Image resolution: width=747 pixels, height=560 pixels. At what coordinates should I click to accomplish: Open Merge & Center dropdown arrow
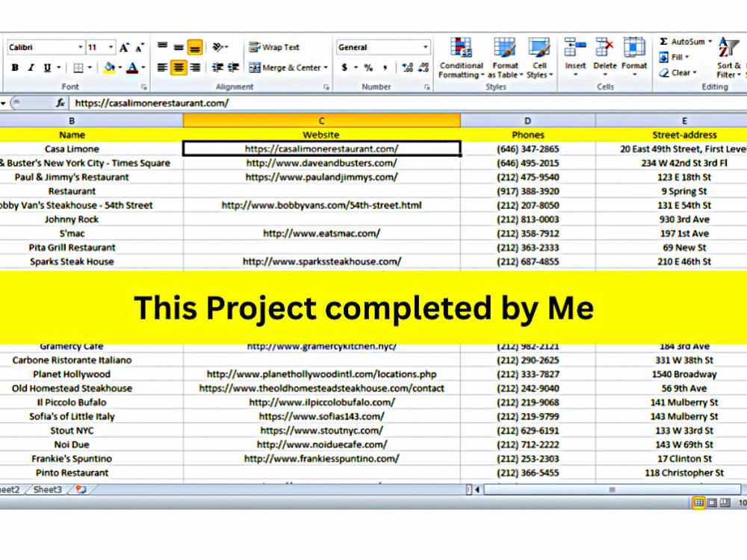coord(326,68)
